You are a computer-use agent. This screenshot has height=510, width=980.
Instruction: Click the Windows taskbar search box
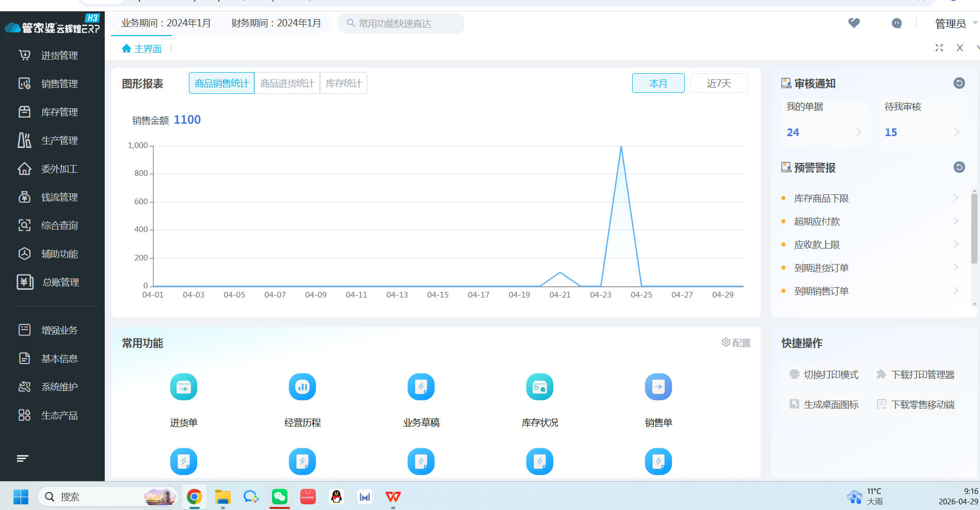[x=108, y=497]
